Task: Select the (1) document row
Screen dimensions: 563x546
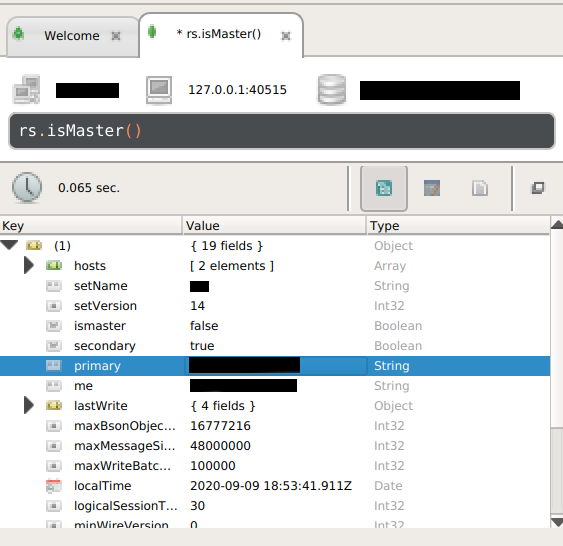Action: point(275,246)
